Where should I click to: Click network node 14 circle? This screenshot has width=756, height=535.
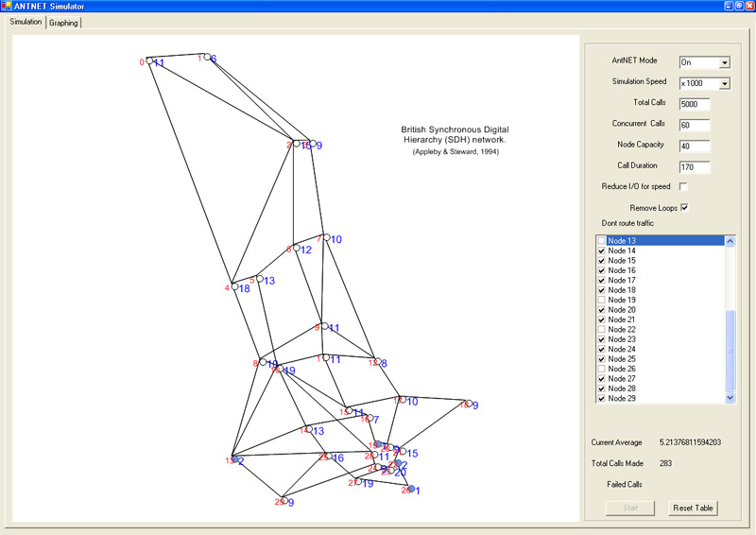pos(309,429)
